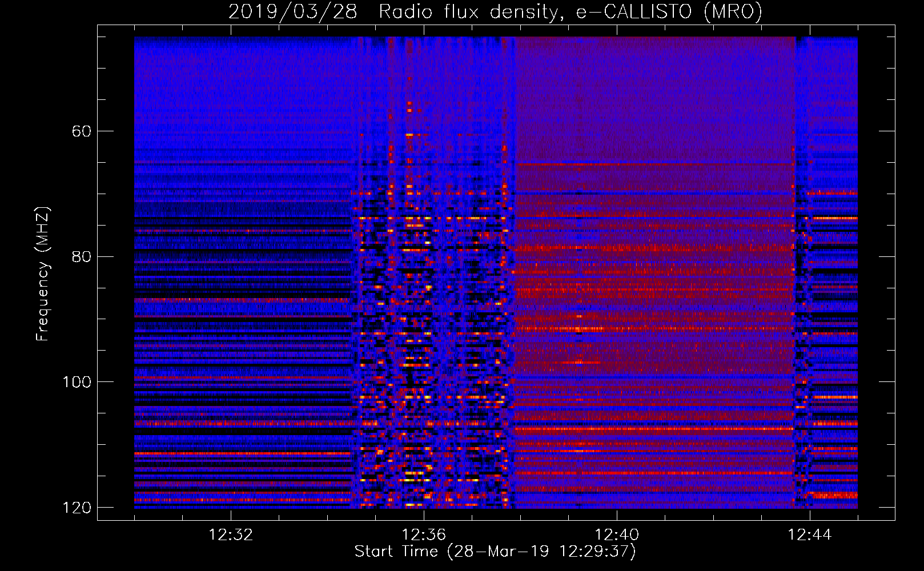Click the plot title 'Radio flux density, e-CALLISTO (MRO)'
Screen dimensions: 924x571
[x=571, y=12]
